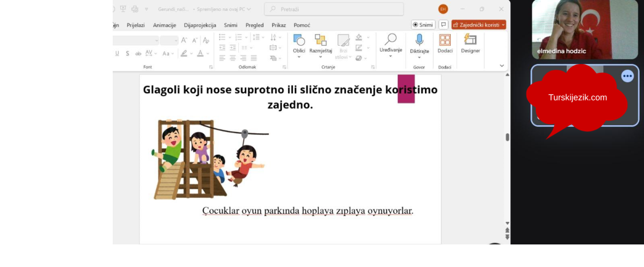Open the font color picker arrow
The width and height of the screenshot is (644, 267).
pyautogui.click(x=208, y=54)
